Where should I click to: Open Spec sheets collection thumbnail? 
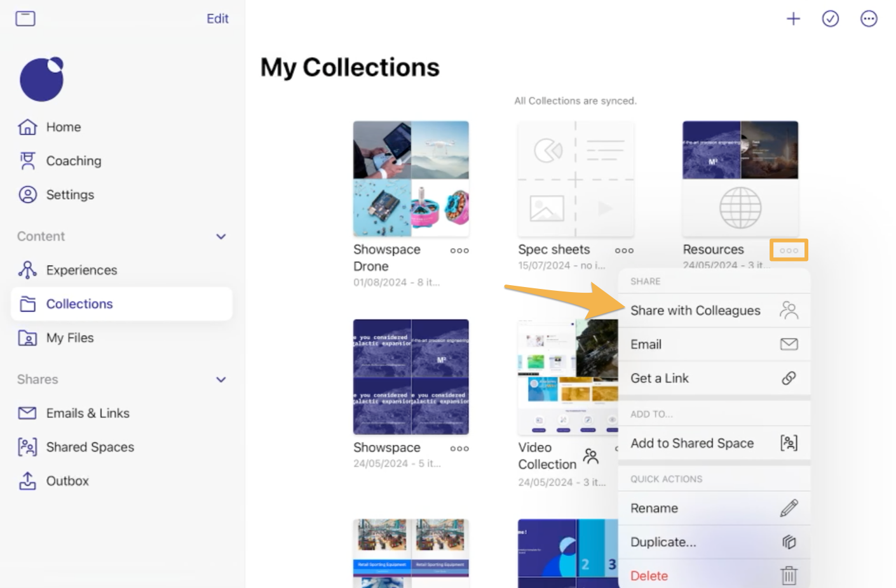[576, 179]
